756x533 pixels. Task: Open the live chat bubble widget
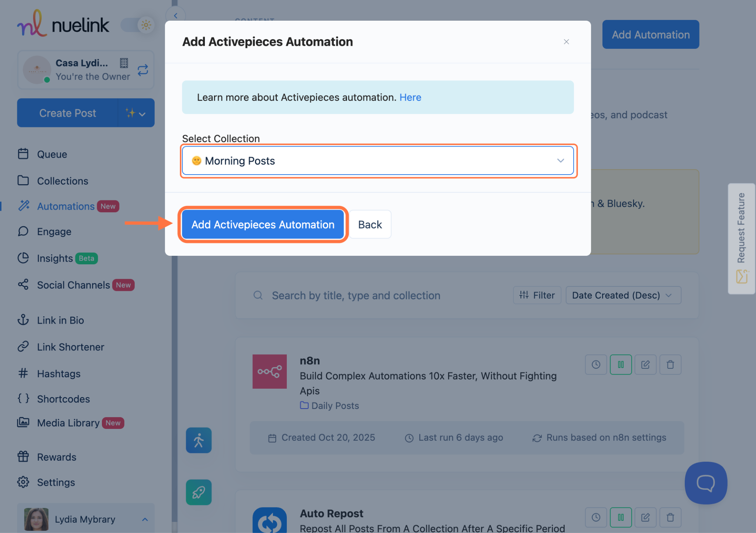click(705, 482)
